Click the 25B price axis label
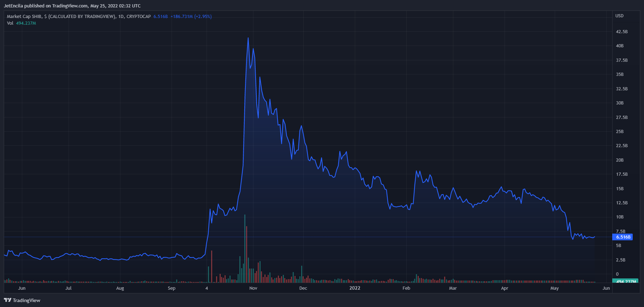 pyautogui.click(x=620, y=132)
